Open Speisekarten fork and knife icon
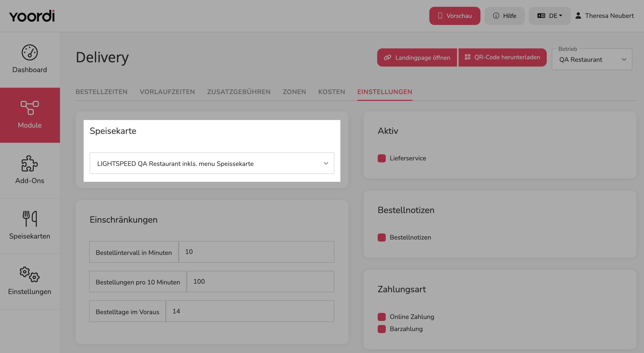The image size is (644, 353). pos(30,219)
